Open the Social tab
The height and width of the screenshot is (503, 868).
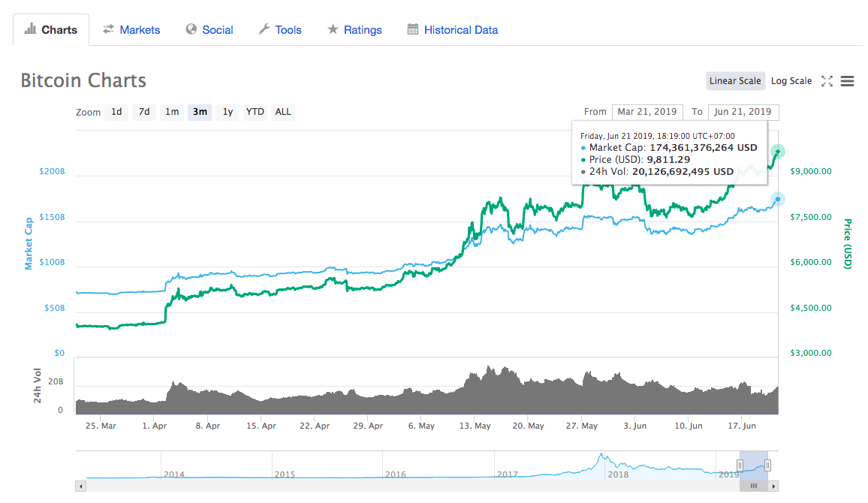209,30
